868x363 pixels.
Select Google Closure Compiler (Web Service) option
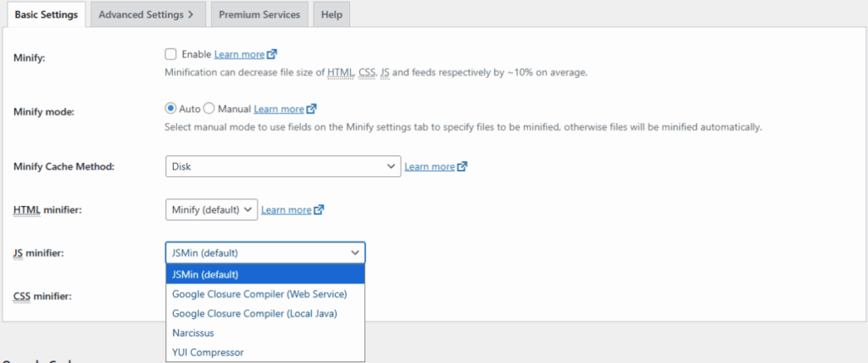(259, 294)
